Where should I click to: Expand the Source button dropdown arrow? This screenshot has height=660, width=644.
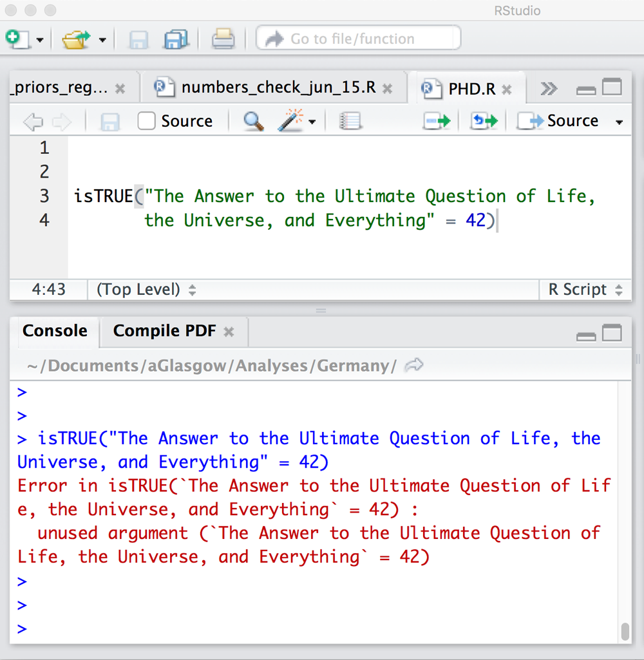pyautogui.click(x=620, y=122)
